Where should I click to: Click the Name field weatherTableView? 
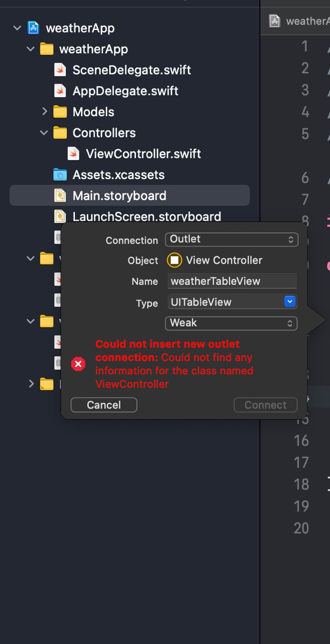tap(232, 281)
